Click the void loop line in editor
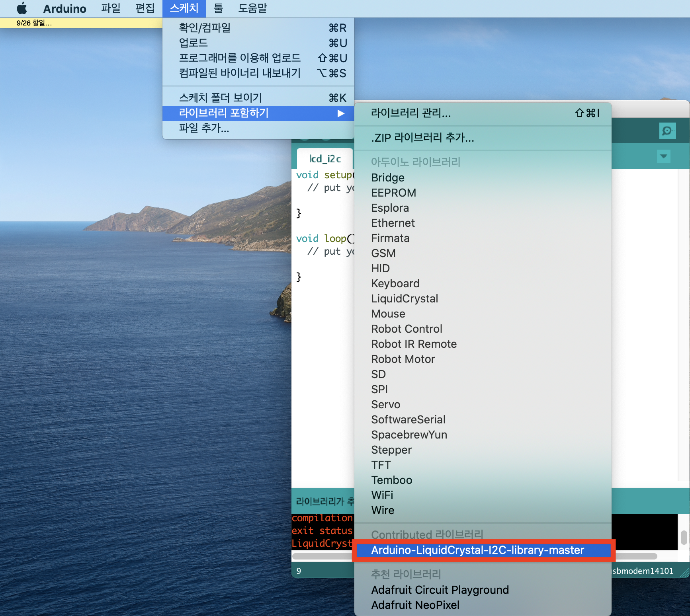690x616 pixels. click(x=325, y=239)
